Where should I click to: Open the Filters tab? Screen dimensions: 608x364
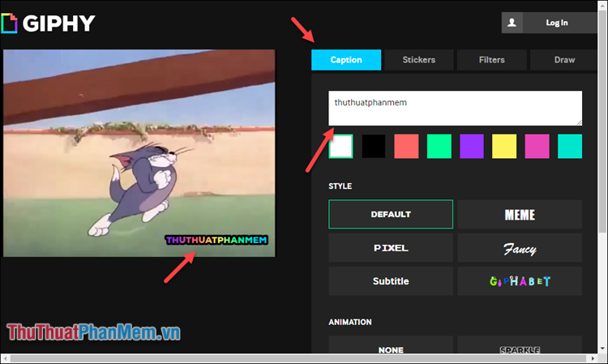tap(492, 60)
